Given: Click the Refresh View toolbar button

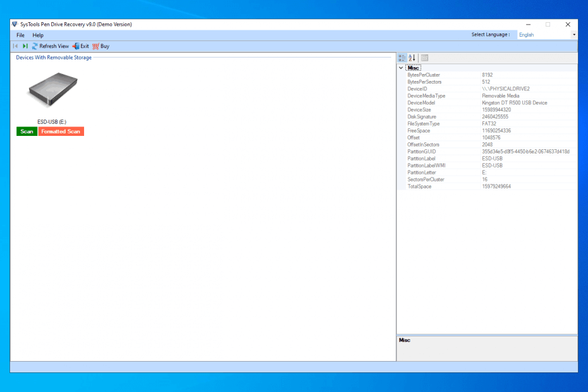Looking at the screenshot, I should (x=50, y=46).
